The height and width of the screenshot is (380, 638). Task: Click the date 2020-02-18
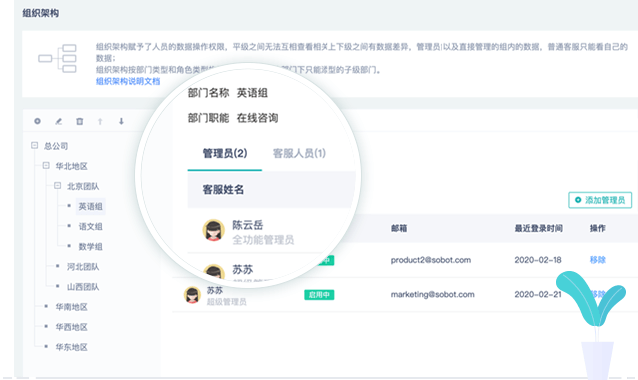pyautogui.click(x=538, y=260)
